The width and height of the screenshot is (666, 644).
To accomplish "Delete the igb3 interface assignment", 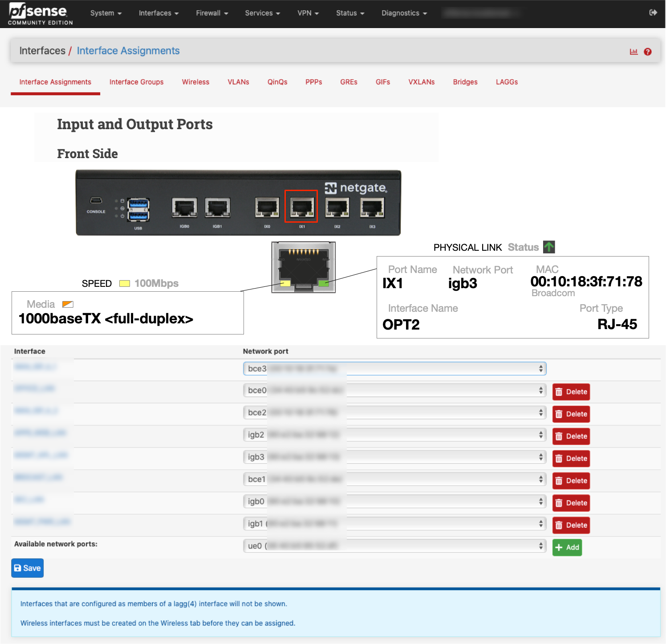I will [x=571, y=459].
